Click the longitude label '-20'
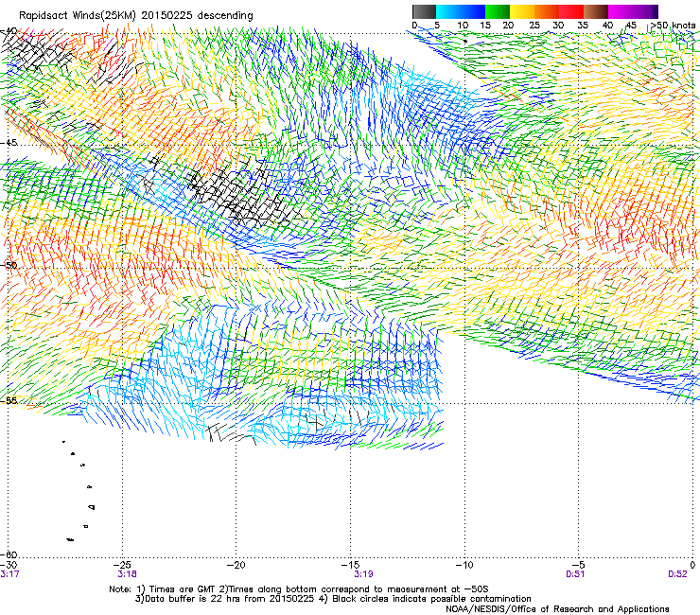 pyautogui.click(x=236, y=565)
